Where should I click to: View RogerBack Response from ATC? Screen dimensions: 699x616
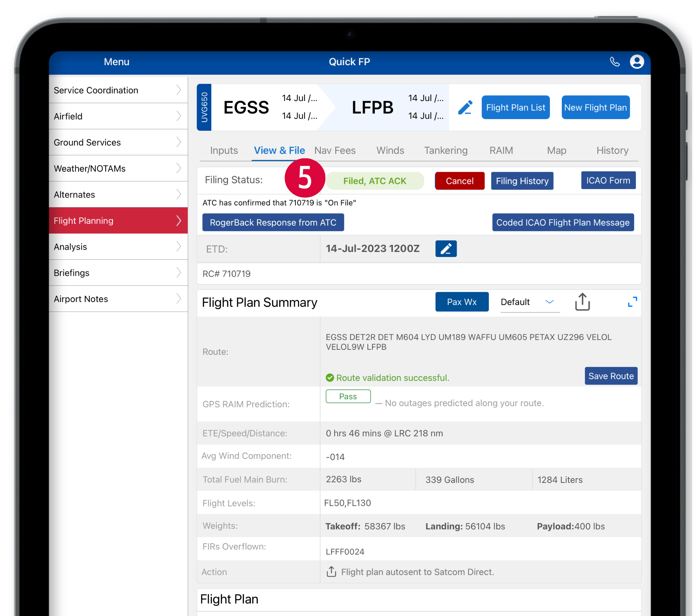[x=273, y=223]
